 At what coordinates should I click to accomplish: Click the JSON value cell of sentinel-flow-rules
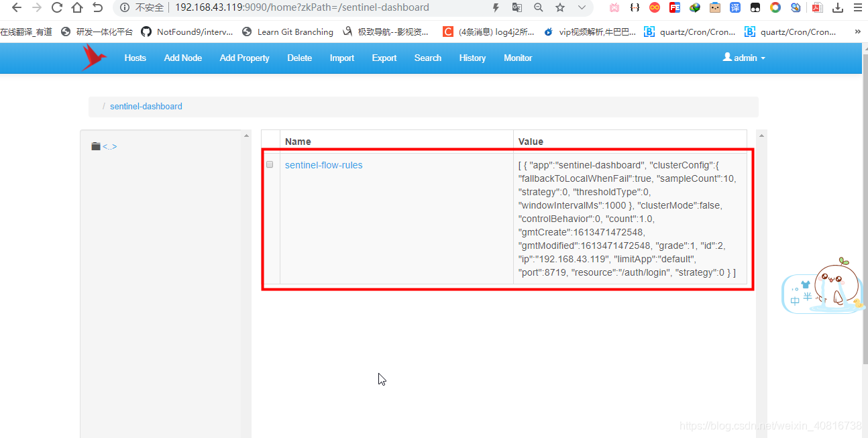point(629,219)
